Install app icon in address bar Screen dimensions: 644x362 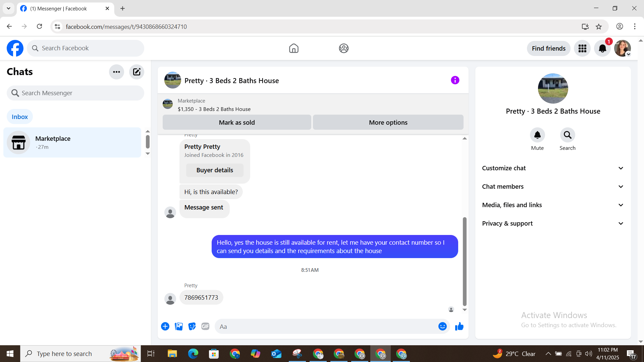coord(585,26)
